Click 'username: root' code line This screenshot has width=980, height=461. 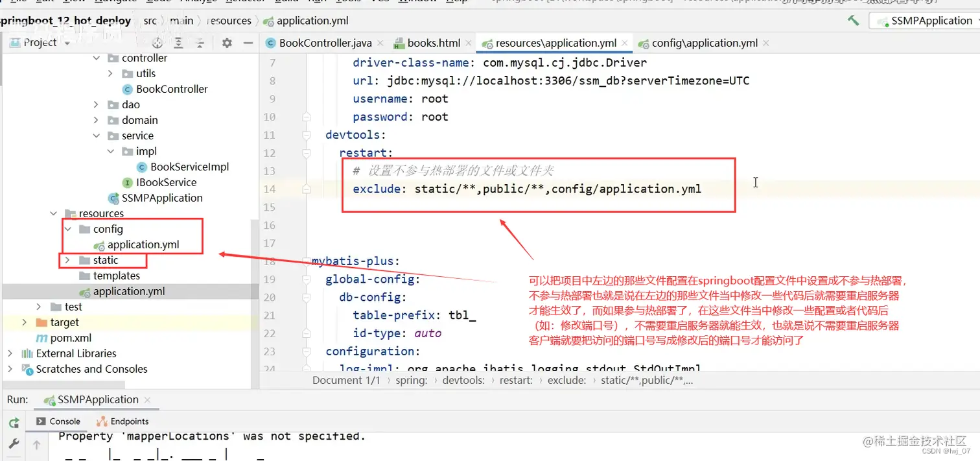click(x=401, y=99)
